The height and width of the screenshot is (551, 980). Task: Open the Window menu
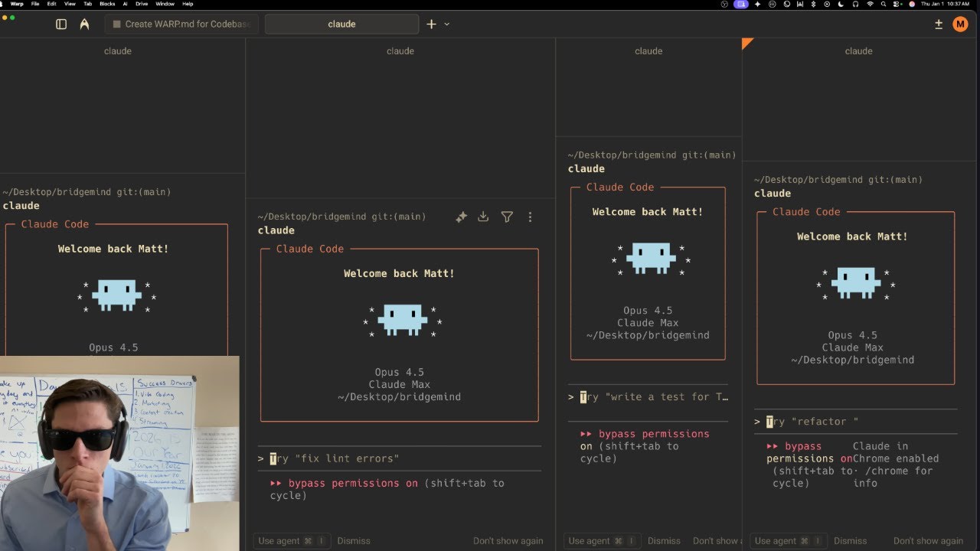point(165,4)
